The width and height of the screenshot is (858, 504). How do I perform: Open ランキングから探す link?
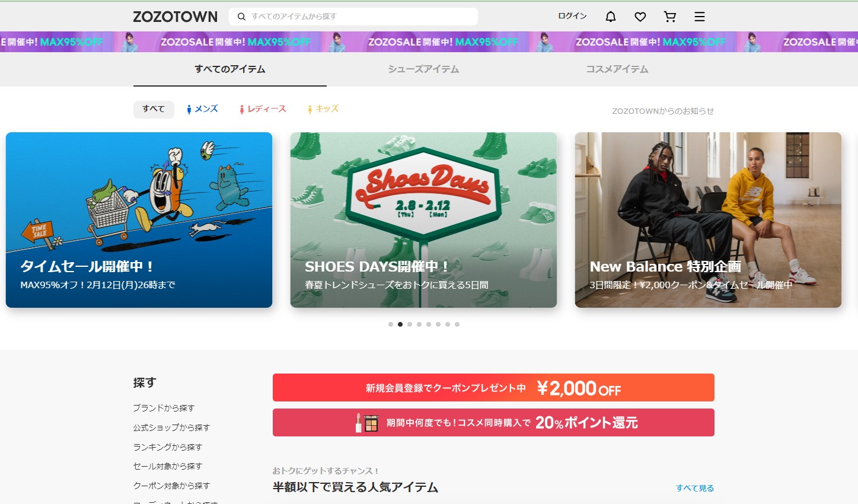click(168, 447)
